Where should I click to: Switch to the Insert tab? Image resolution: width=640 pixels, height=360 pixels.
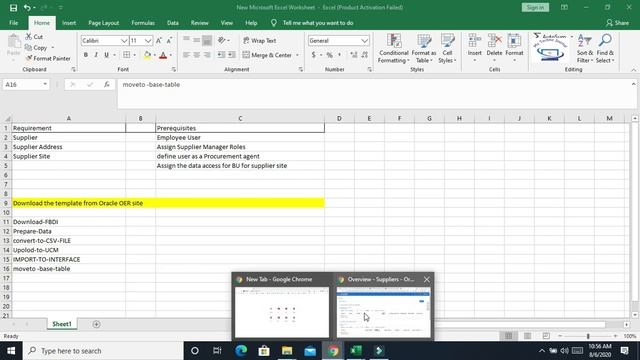click(69, 23)
